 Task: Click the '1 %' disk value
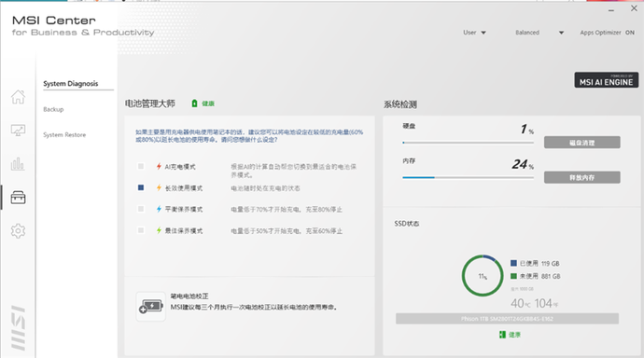[x=527, y=130]
